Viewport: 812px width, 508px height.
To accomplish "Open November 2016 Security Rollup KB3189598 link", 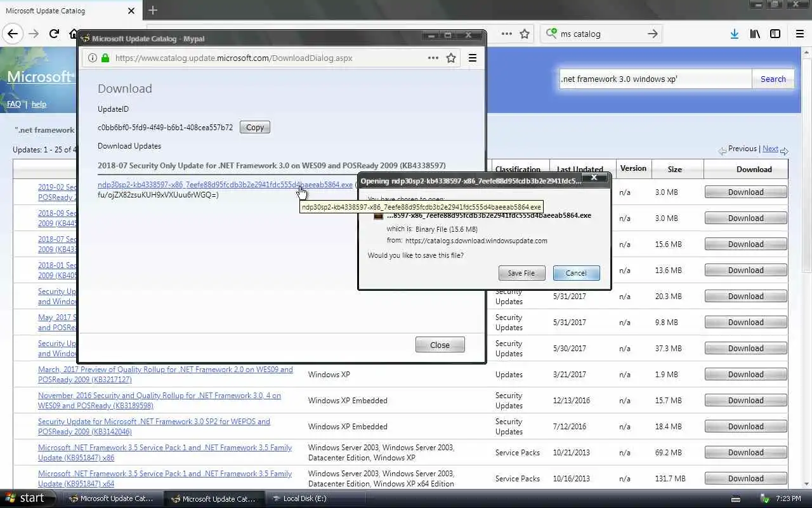I will [159, 401].
